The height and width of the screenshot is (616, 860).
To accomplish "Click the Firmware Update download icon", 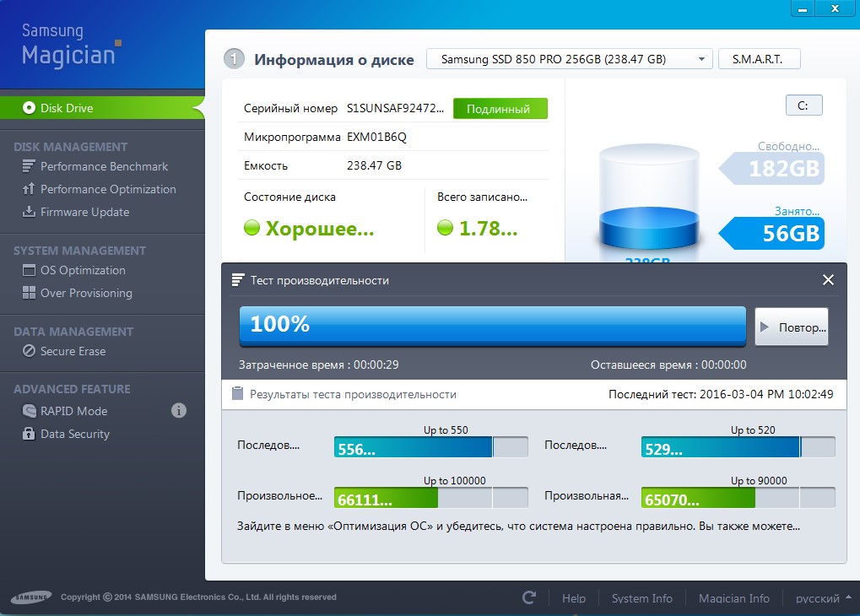I will 29,211.
